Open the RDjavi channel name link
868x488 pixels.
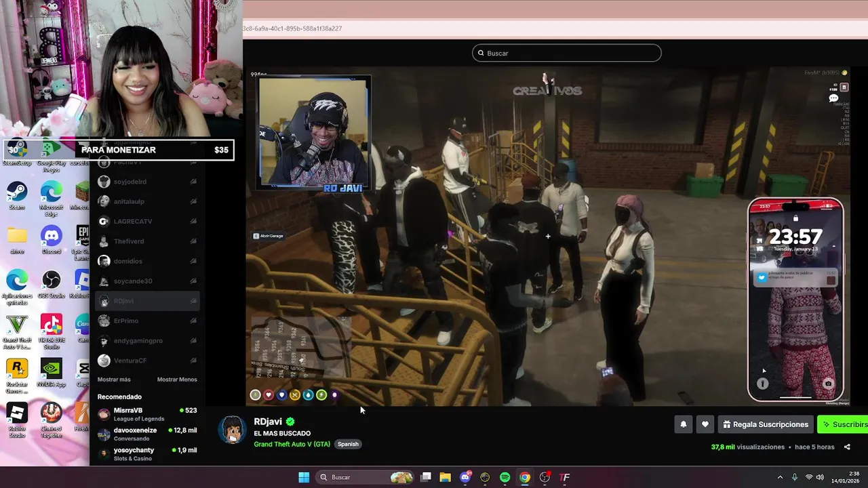(x=268, y=422)
